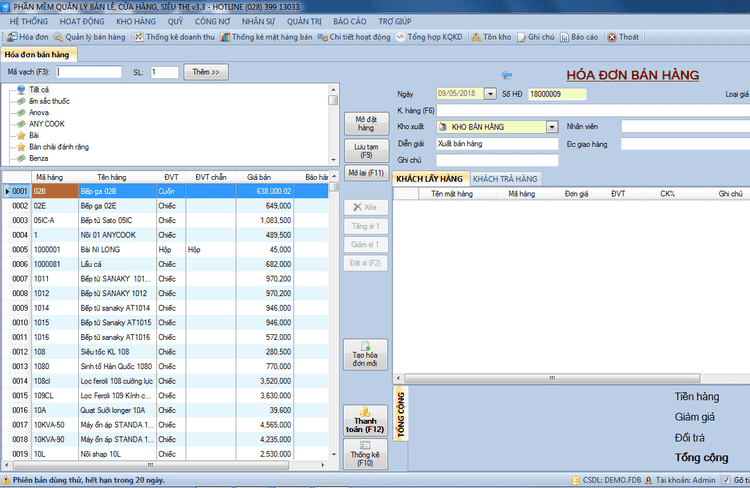Select the Hóa đơn bán hàng tab
This screenshot has width=750, height=488.
pos(37,55)
